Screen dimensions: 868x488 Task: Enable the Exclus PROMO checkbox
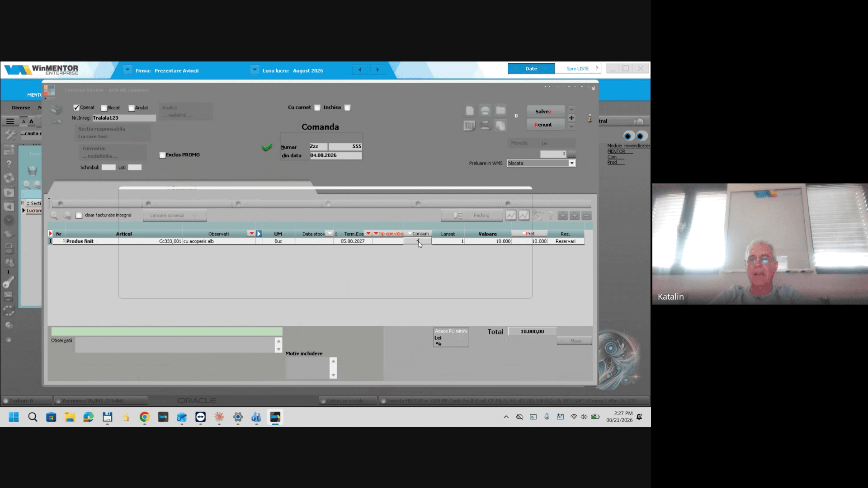tap(162, 155)
